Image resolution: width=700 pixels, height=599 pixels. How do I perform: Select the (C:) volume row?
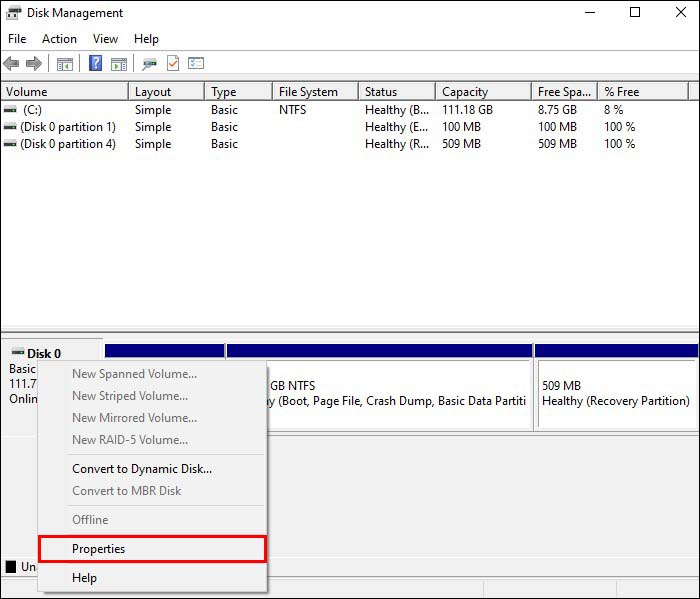[x=32, y=110]
